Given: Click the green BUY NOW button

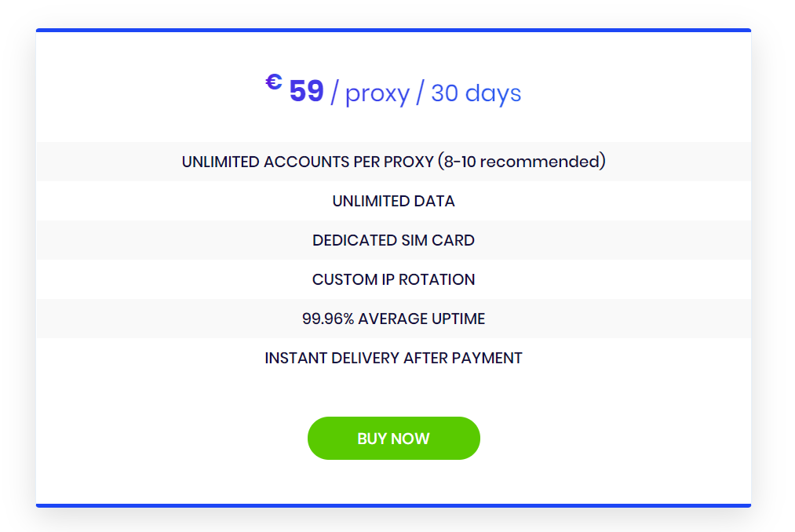Looking at the screenshot, I should 393,438.
